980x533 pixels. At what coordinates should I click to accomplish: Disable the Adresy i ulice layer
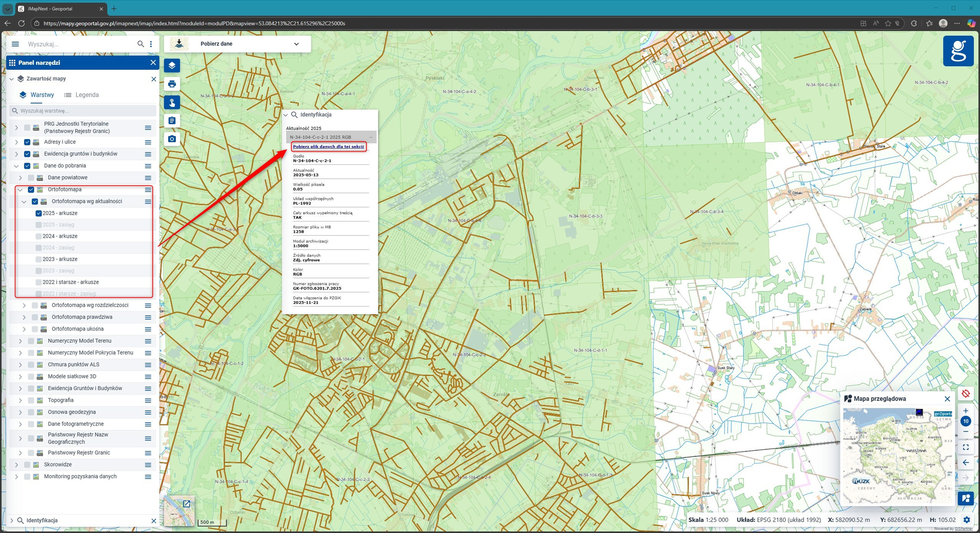(27, 142)
